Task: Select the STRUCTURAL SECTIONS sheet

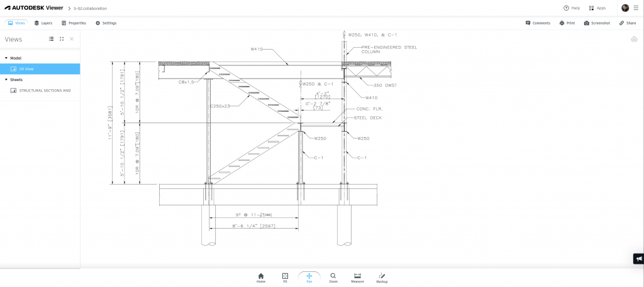Action: [x=44, y=90]
